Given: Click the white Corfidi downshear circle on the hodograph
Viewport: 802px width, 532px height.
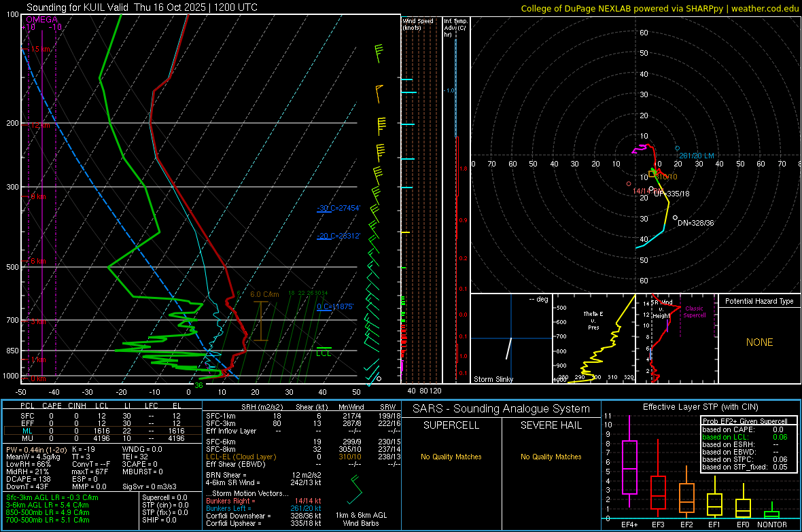Looking at the screenshot, I should (675, 218).
